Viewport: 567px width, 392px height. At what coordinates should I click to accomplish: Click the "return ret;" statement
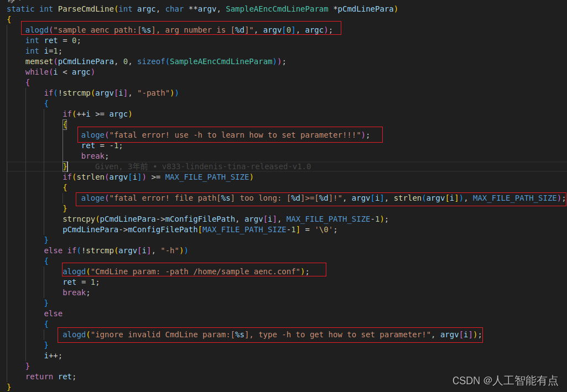[x=51, y=377]
